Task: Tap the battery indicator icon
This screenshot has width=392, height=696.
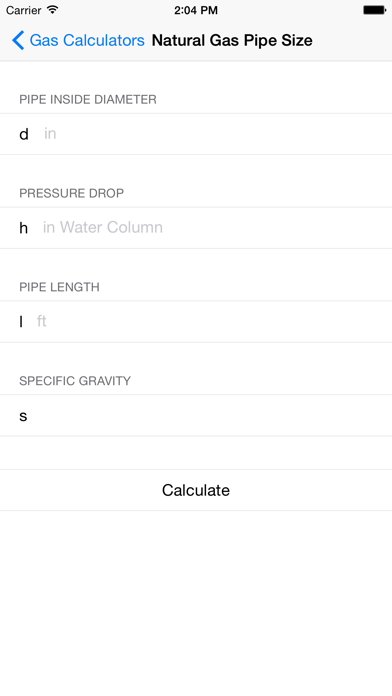Action: (374, 10)
